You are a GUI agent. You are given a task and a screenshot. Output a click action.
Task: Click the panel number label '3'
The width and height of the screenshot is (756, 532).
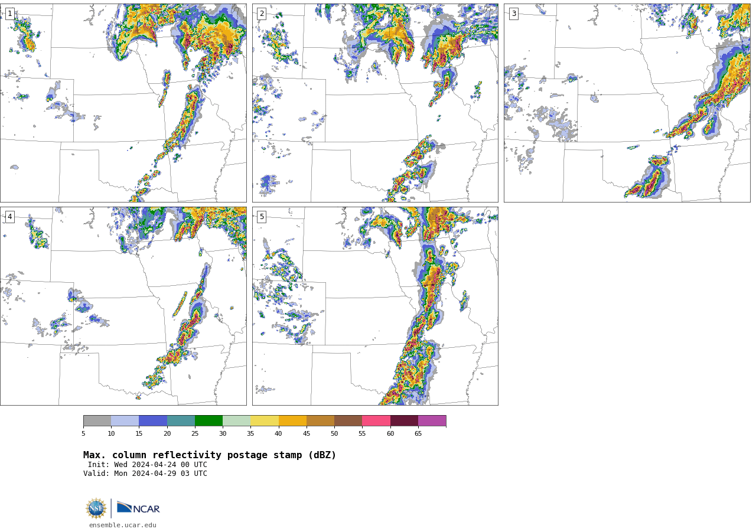pos(513,14)
